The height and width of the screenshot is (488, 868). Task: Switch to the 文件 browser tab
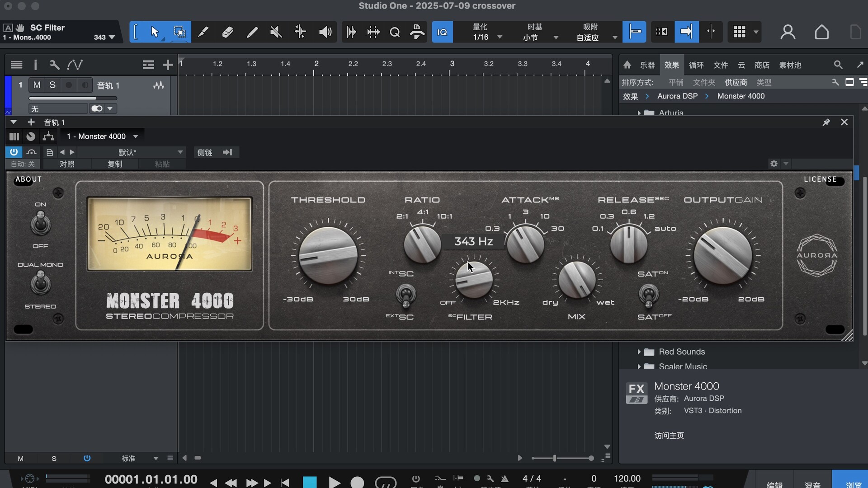coord(721,65)
